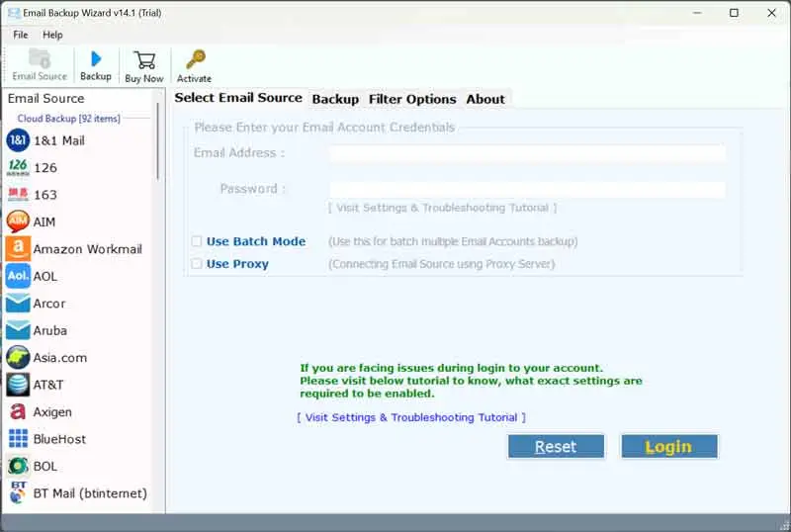
Task: Open the File menu
Action: click(20, 35)
